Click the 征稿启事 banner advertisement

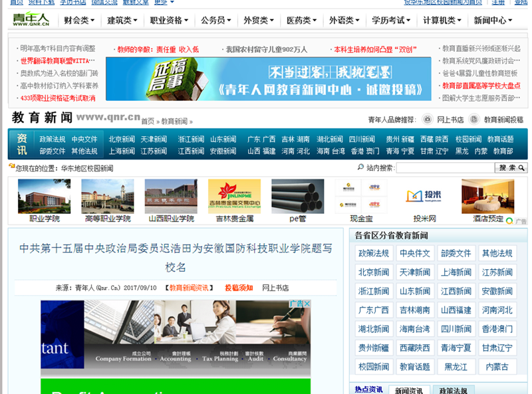pyautogui.click(x=268, y=79)
